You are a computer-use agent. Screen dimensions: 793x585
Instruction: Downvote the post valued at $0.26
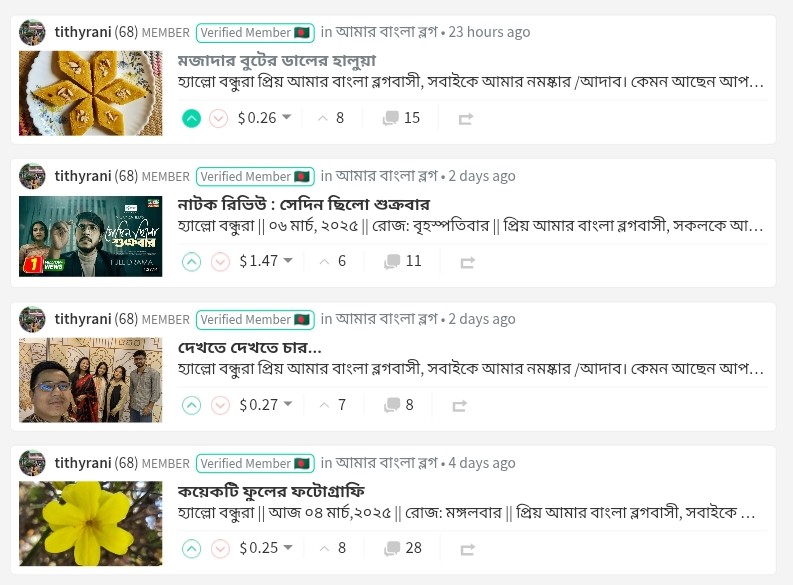click(218, 118)
